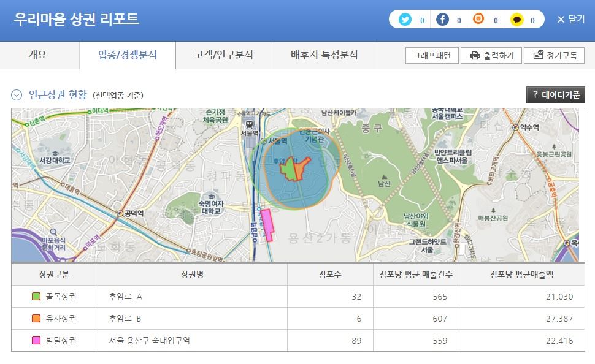595x364 pixels.
Task: Share the report via the Twitter icon
Action: pos(405,19)
